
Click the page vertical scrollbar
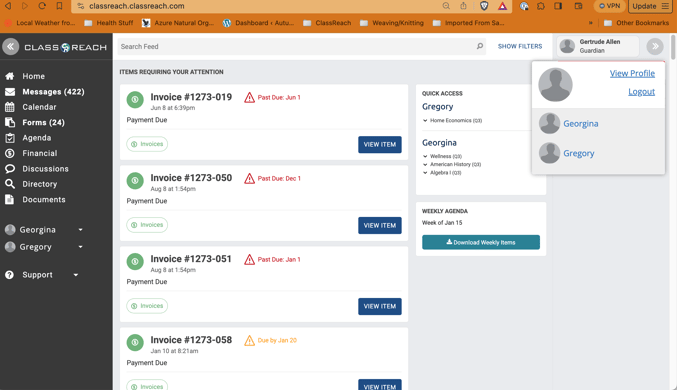[673, 47]
